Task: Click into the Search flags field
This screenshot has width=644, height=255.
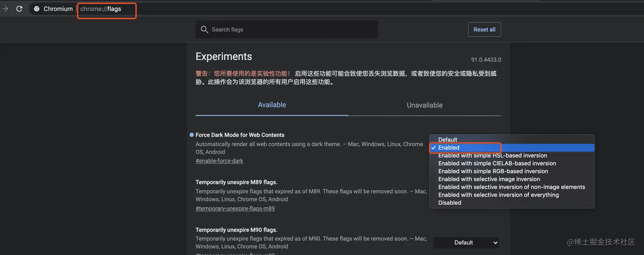Action: tap(290, 29)
